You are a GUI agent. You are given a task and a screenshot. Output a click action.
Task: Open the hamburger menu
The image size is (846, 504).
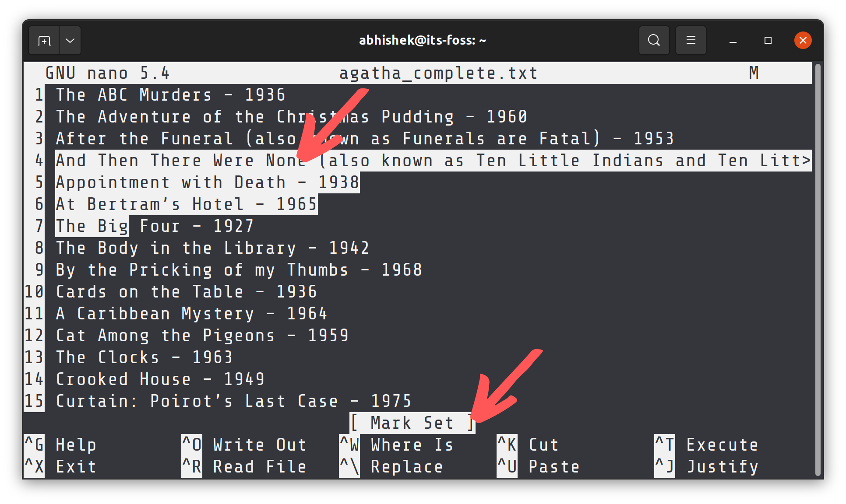[x=691, y=40]
